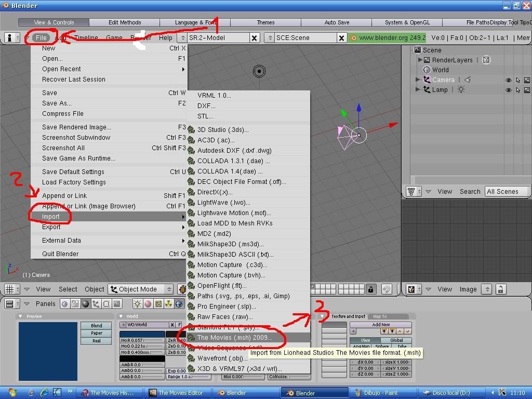
Task: Adjust the HoB 0.400 slider
Action: point(142,353)
